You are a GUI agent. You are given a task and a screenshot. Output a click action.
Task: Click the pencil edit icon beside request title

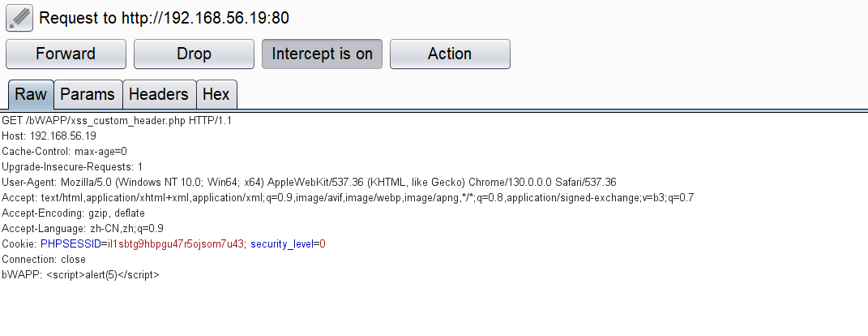(19, 17)
